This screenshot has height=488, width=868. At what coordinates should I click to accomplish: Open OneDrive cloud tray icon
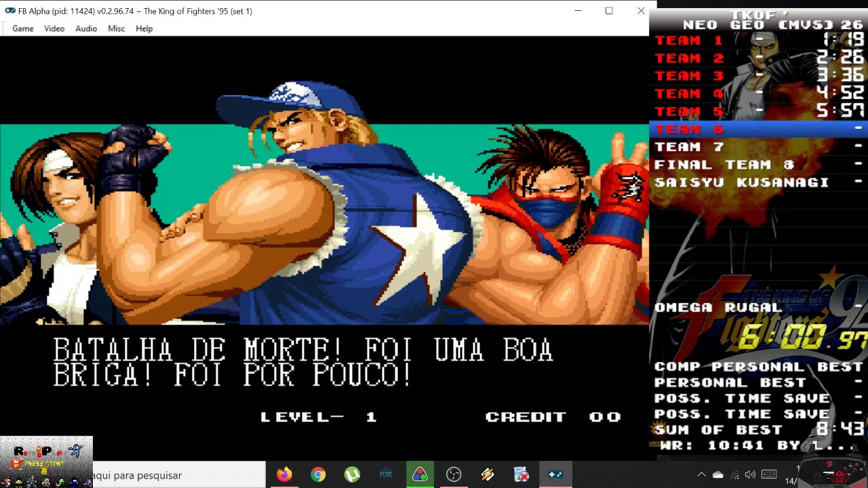coord(718,474)
